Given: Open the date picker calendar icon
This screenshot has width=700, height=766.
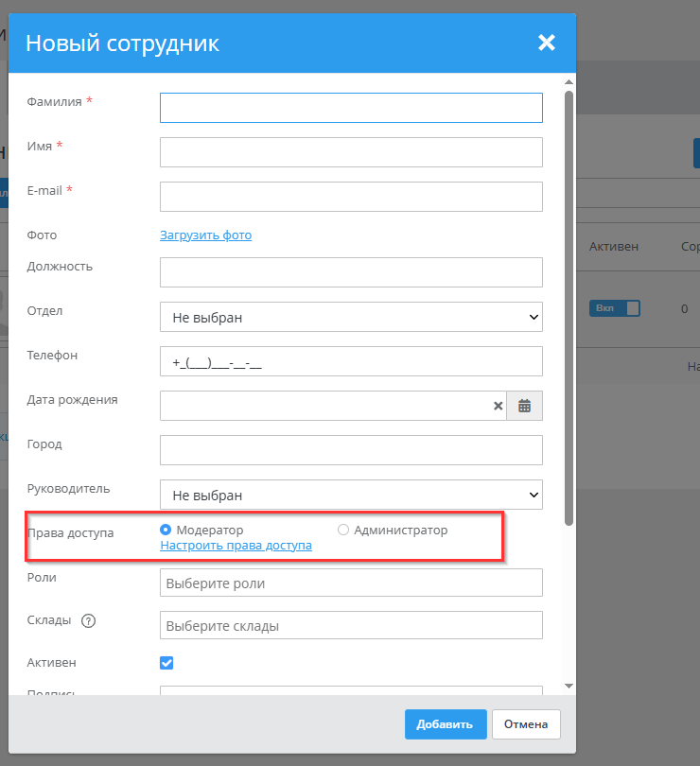Looking at the screenshot, I should click(x=524, y=406).
